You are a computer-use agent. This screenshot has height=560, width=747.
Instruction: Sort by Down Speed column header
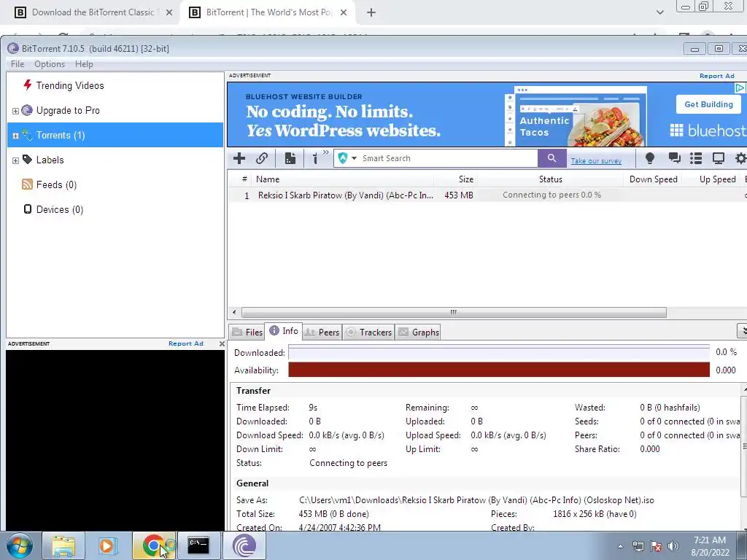coord(653,179)
